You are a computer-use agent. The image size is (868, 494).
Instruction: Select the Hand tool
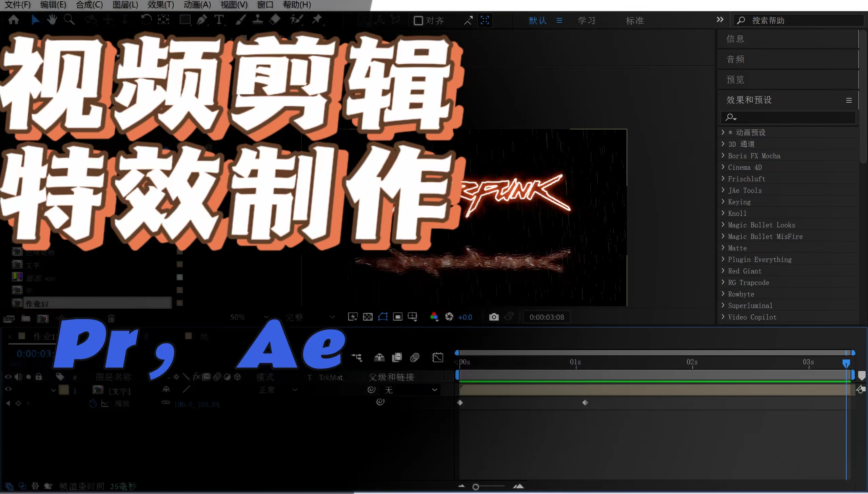click(x=52, y=19)
